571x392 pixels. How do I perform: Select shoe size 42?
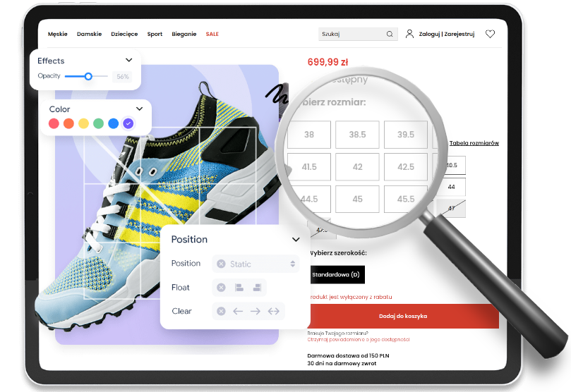click(357, 167)
